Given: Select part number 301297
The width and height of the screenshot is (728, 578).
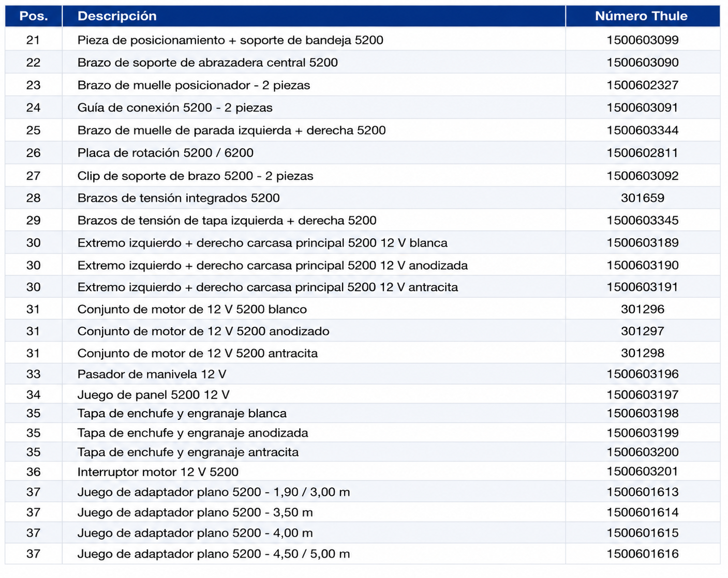Looking at the screenshot, I should (643, 331).
